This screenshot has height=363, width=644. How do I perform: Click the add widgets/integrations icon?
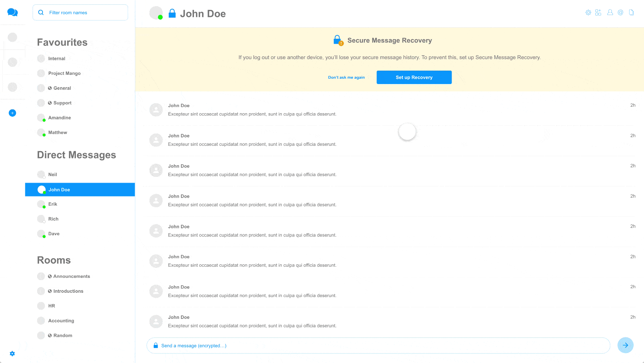click(598, 13)
